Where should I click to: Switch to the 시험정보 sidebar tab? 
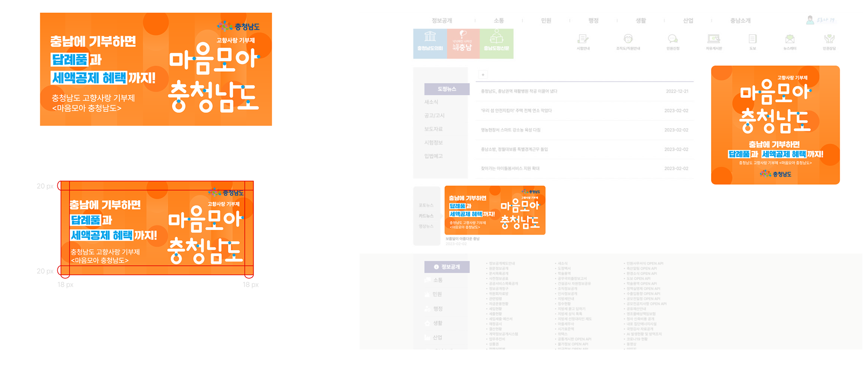[433, 143]
